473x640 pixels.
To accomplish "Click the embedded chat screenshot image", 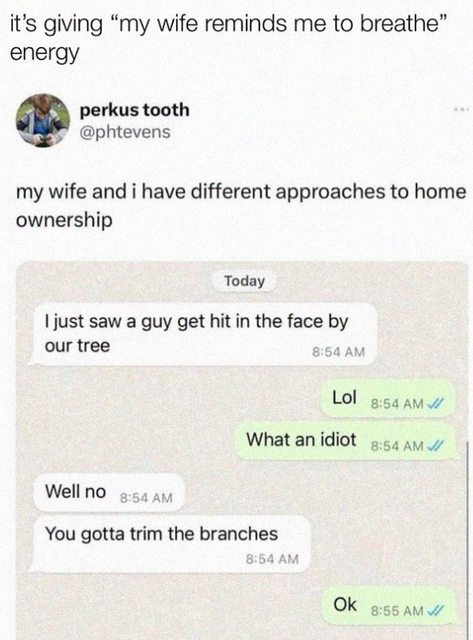I will 242,451.
